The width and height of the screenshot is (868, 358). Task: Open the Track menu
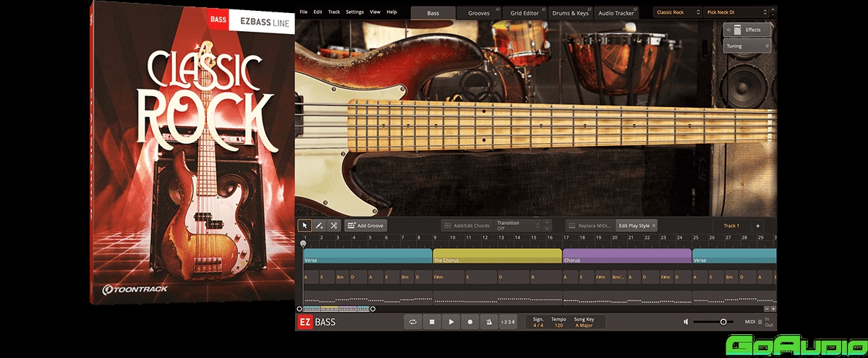[333, 12]
